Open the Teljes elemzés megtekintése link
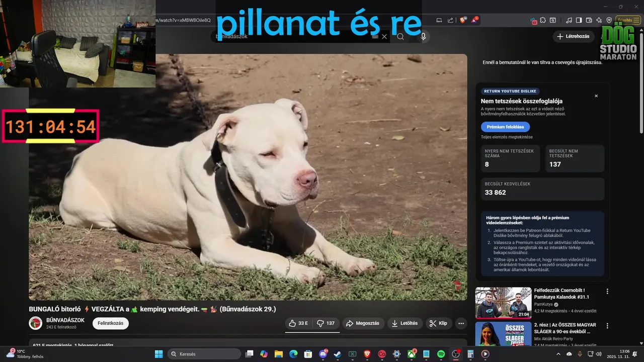This screenshot has width=644, height=362. pos(507,137)
